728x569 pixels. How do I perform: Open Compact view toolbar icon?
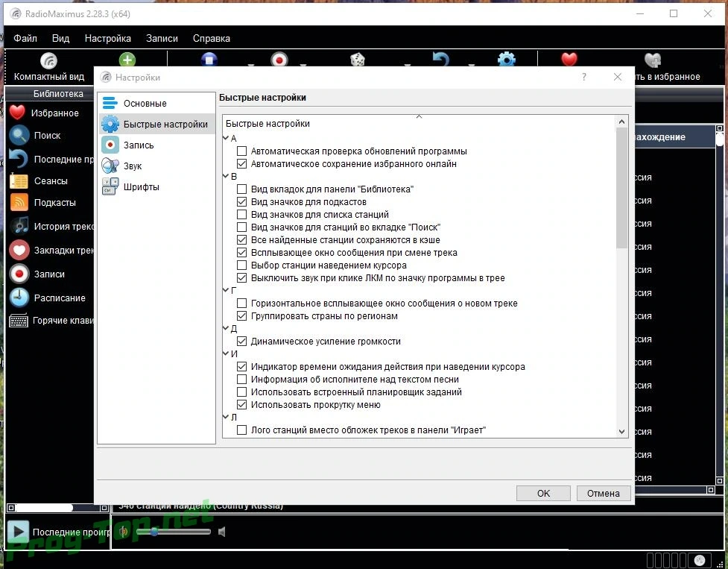pyautogui.click(x=48, y=60)
